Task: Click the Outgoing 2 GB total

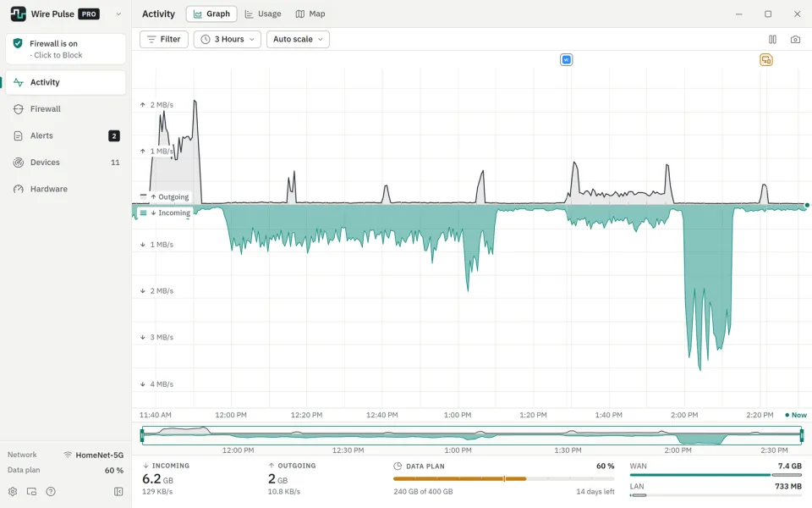Action: point(277,479)
